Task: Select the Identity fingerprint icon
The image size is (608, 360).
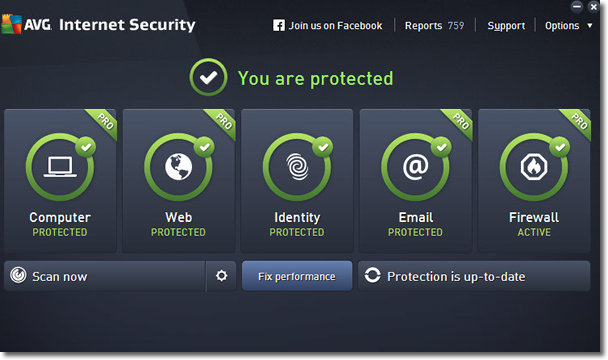Action: pos(297,167)
